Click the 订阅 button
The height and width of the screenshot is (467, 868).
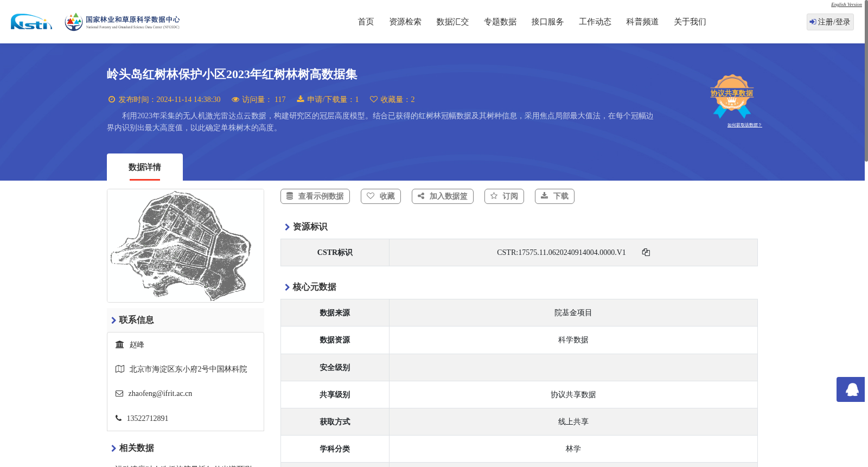point(504,196)
